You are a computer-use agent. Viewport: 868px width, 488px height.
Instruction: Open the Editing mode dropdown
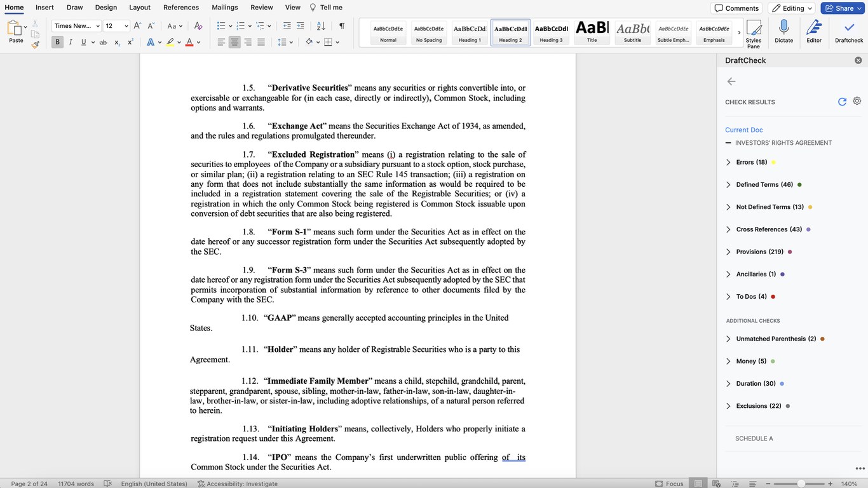point(791,8)
